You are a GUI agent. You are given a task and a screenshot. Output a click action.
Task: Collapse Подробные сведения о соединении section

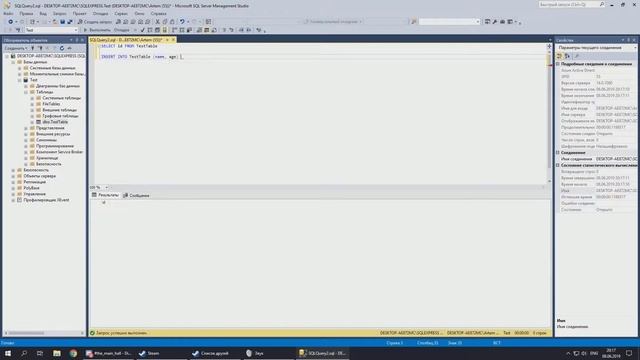558,64
